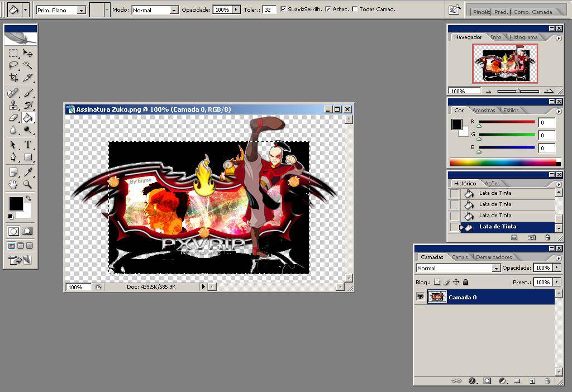Delete layer using Camadas trash icon
The width and height of the screenshot is (572, 392).
pos(547,381)
